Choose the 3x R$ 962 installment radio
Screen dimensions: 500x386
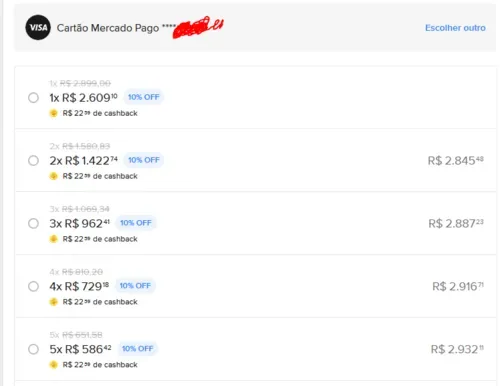pyautogui.click(x=33, y=223)
